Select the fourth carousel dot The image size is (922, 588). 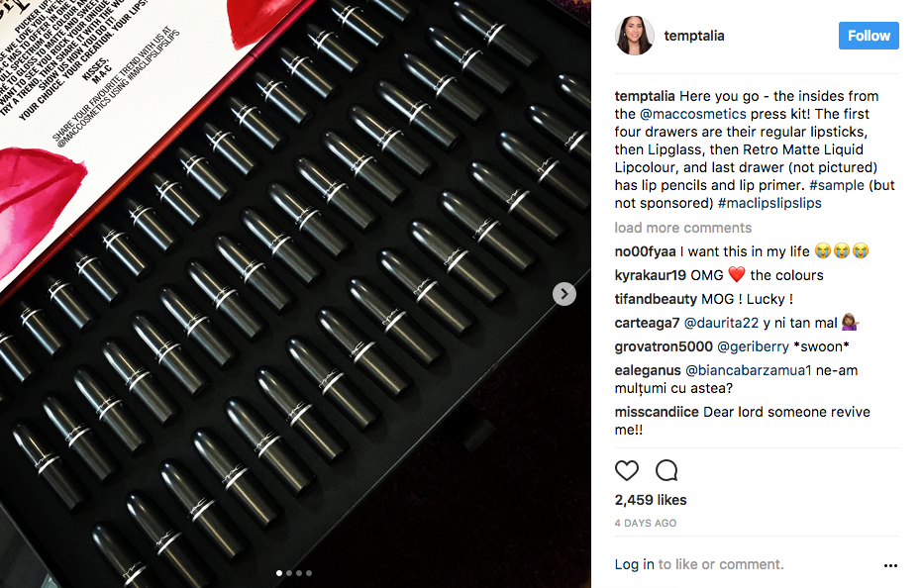309,573
